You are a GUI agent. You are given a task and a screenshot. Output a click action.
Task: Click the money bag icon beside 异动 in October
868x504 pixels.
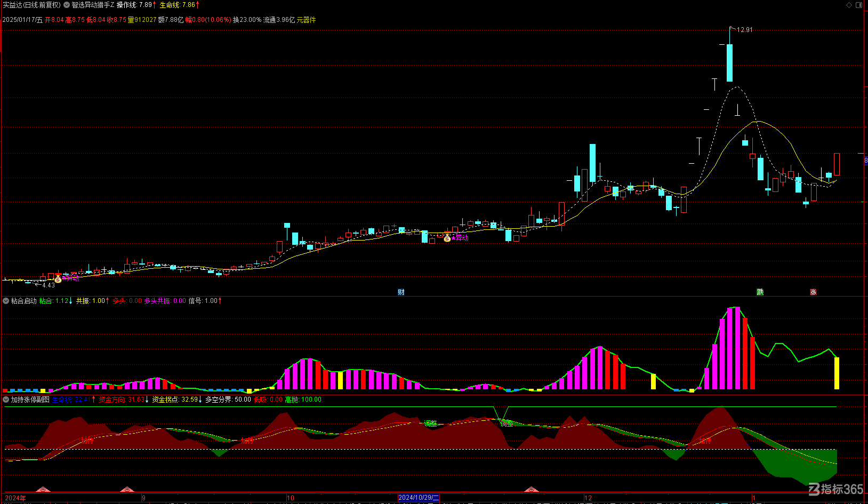pyautogui.click(x=447, y=238)
